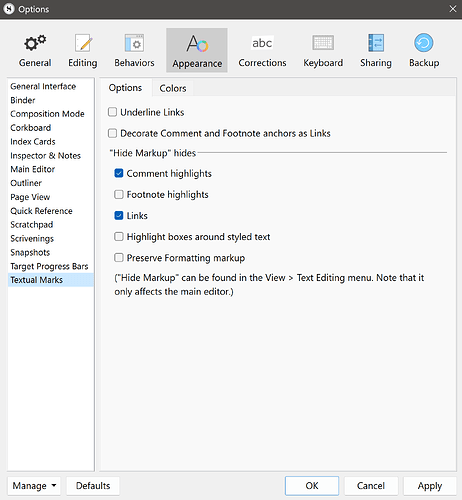
Task: Click the Defaults button
Action: tap(93, 486)
